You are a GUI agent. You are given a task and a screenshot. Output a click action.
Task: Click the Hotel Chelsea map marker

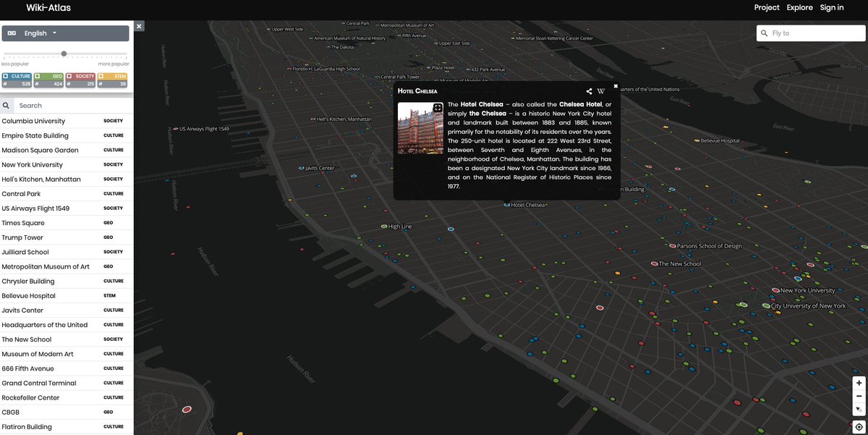tap(507, 205)
